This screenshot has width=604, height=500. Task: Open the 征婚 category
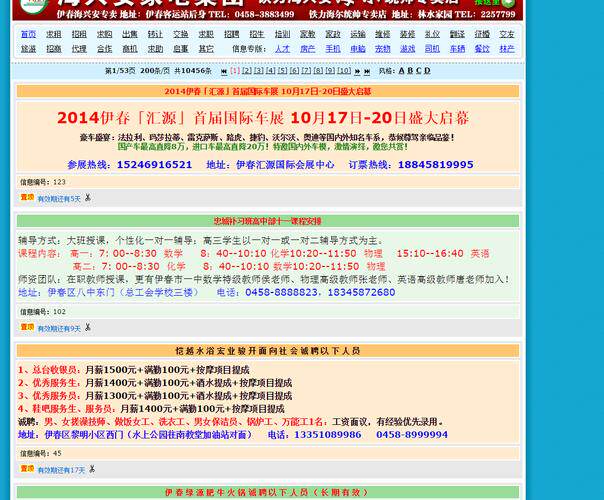[x=482, y=34]
